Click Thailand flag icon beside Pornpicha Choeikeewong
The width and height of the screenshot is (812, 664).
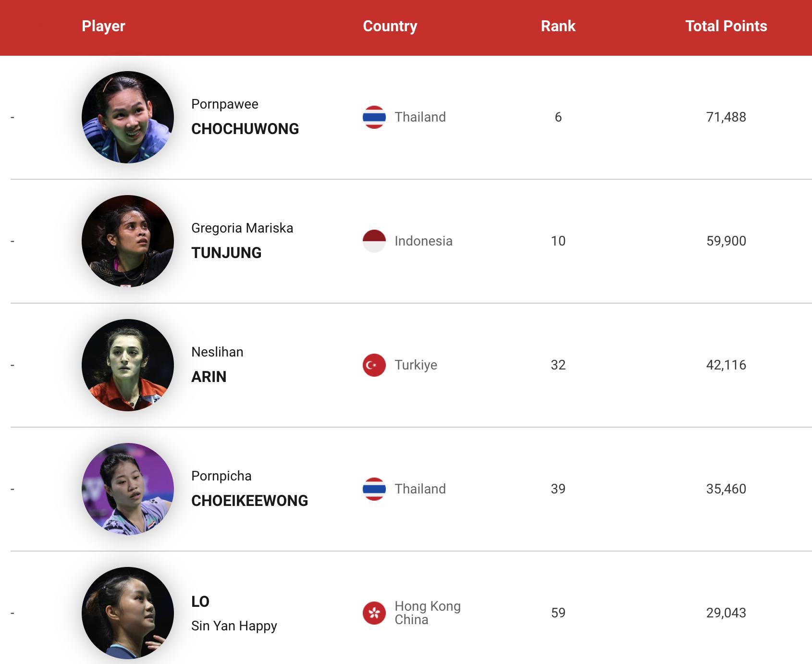coord(374,489)
